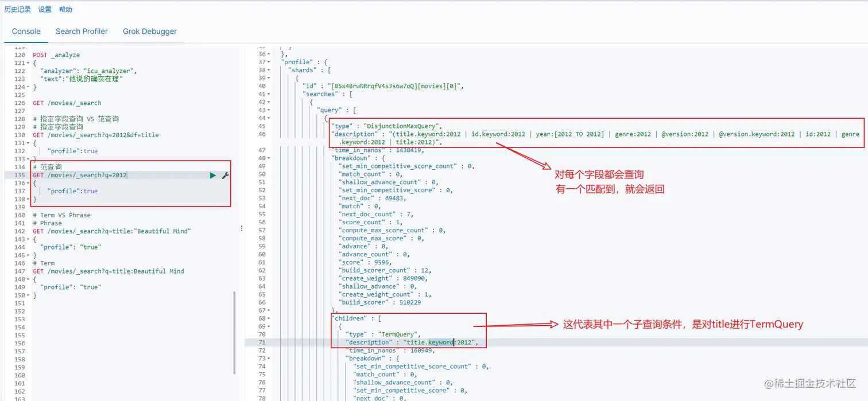This screenshot has width=868, height=401.
Task: Switch to the Grok Debugger tab
Action: pyautogui.click(x=150, y=32)
